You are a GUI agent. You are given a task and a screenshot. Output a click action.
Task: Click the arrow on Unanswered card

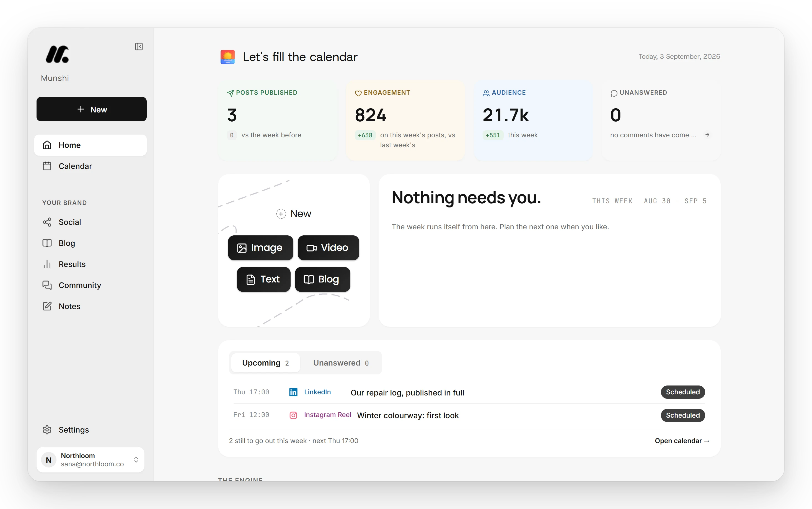tap(707, 135)
